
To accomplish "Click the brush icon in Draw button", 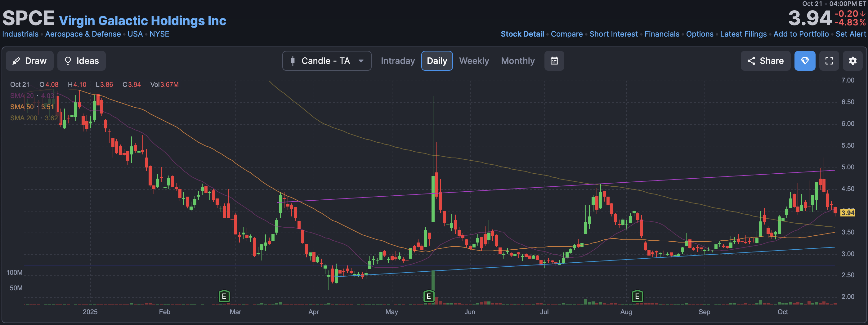I will pyautogui.click(x=16, y=61).
